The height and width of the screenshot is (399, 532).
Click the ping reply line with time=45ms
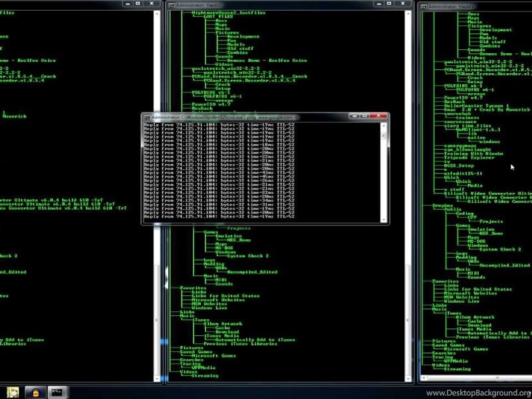pyautogui.click(x=219, y=177)
